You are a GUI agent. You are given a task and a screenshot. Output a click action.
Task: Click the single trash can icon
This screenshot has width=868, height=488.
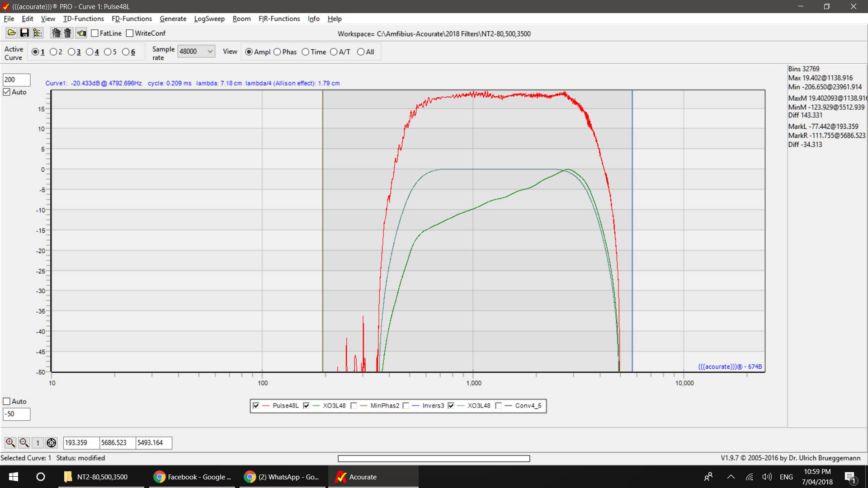pyautogui.click(x=68, y=33)
